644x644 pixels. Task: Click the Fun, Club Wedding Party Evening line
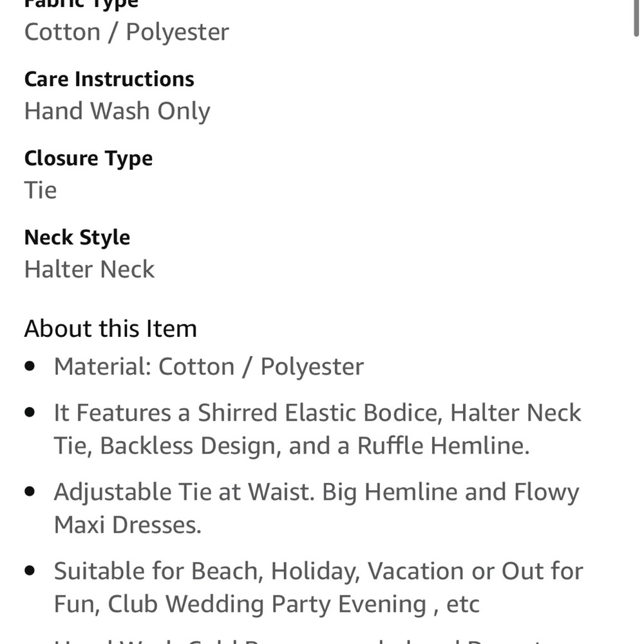(x=267, y=604)
